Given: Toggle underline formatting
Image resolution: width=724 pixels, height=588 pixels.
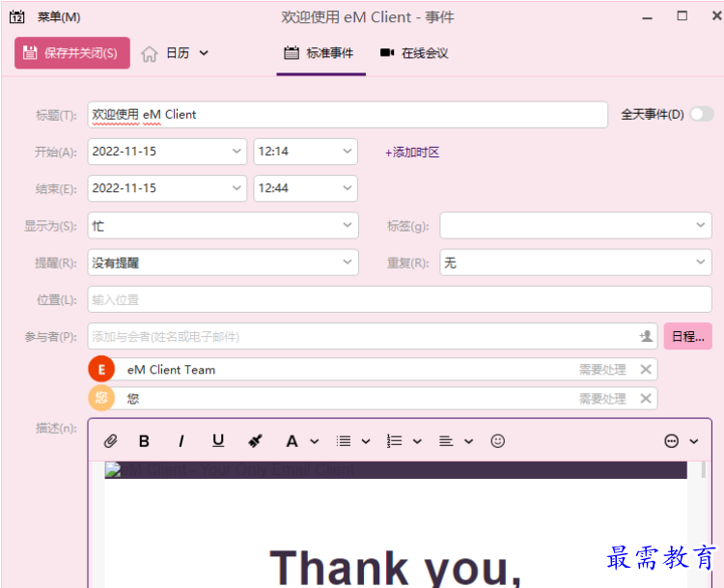Looking at the screenshot, I should pyautogui.click(x=218, y=441).
